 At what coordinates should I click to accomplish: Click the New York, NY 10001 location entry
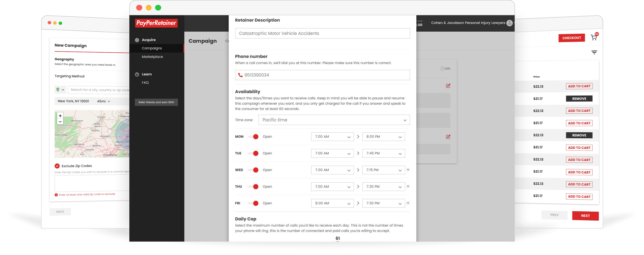click(73, 101)
